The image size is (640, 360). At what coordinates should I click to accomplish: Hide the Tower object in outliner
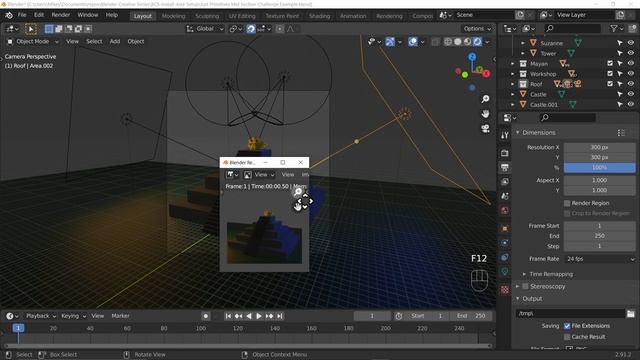tap(631, 53)
